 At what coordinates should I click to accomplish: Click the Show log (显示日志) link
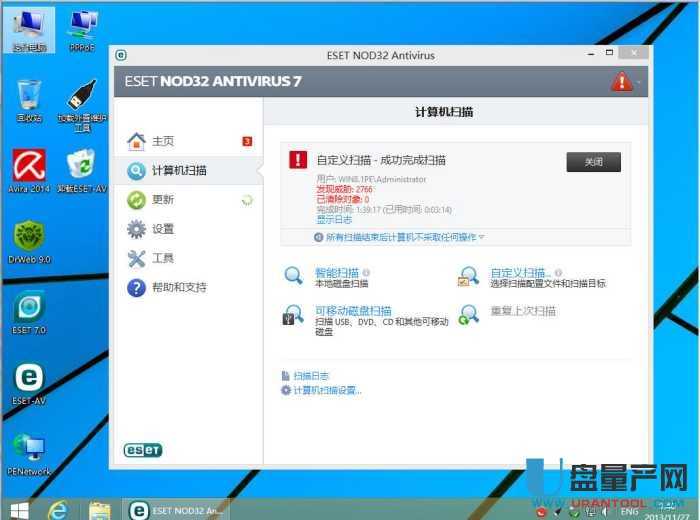point(334,218)
